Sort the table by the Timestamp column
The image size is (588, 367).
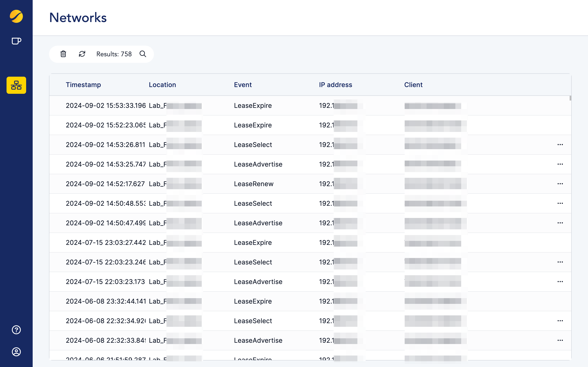tap(83, 85)
